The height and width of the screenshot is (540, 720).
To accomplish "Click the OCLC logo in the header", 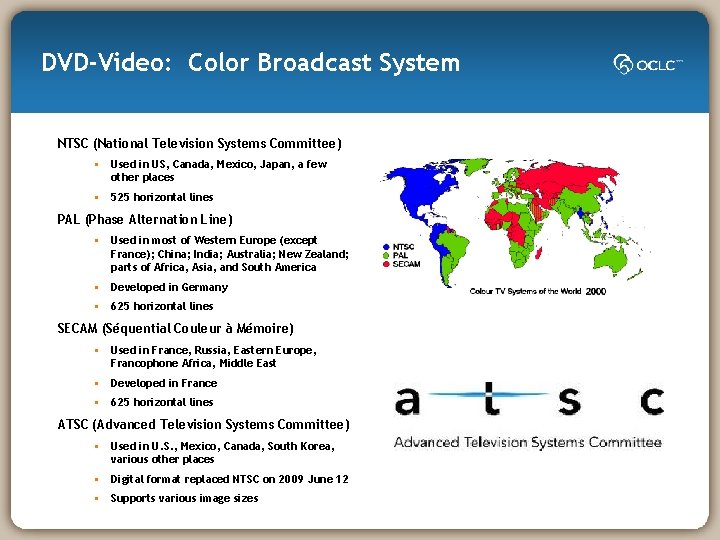I will (x=647, y=64).
